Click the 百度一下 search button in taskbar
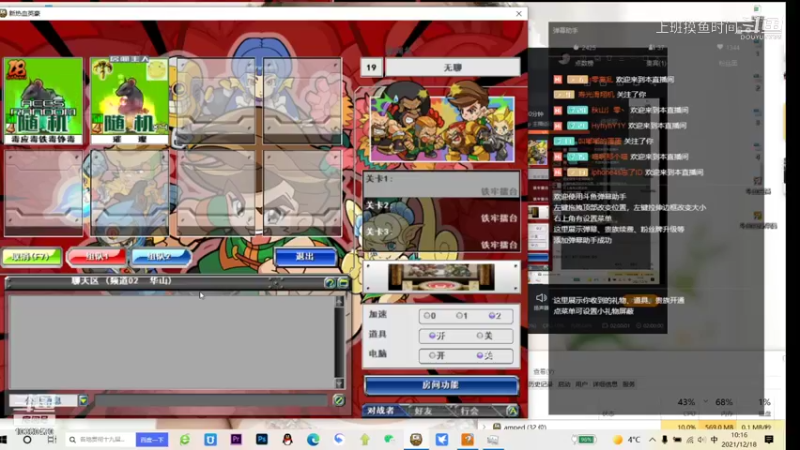The height and width of the screenshot is (450, 800). click(152, 439)
